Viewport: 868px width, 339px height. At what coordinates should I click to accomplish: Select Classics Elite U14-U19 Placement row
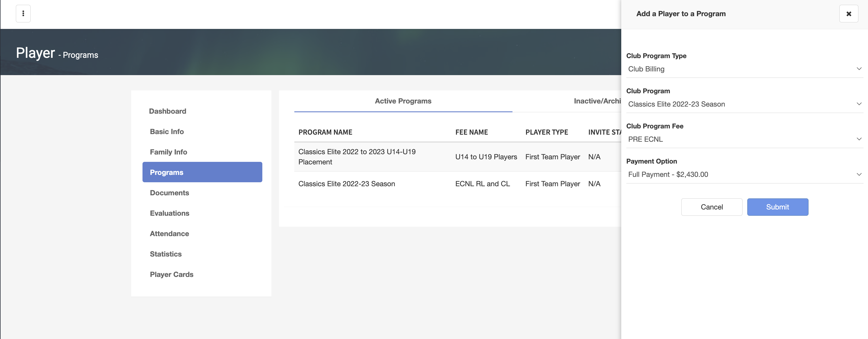(x=458, y=157)
